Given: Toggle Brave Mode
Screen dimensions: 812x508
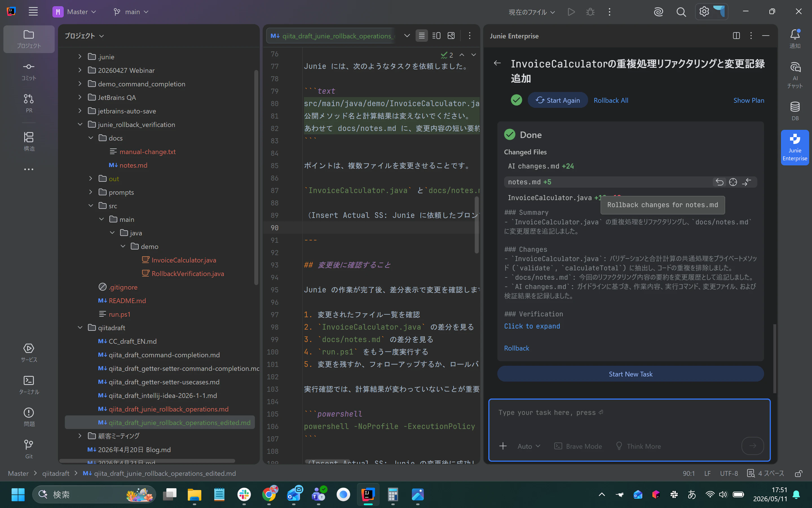Looking at the screenshot, I should coord(578,446).
